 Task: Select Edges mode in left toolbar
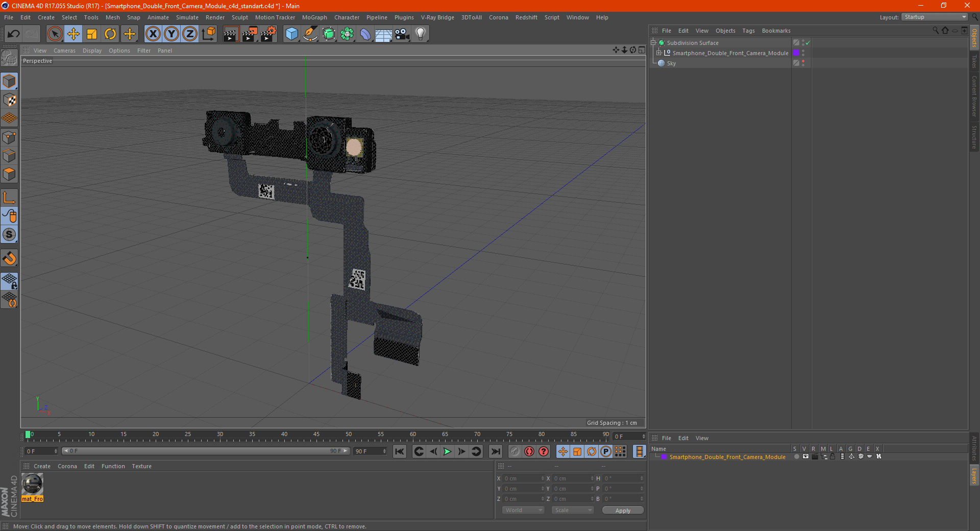pyautogui.click(x=9, y=156)
